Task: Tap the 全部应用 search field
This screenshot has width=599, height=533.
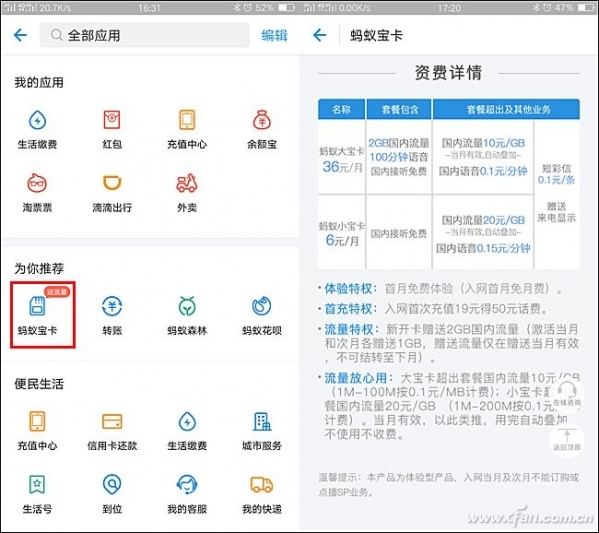Action: pos(144,35)
